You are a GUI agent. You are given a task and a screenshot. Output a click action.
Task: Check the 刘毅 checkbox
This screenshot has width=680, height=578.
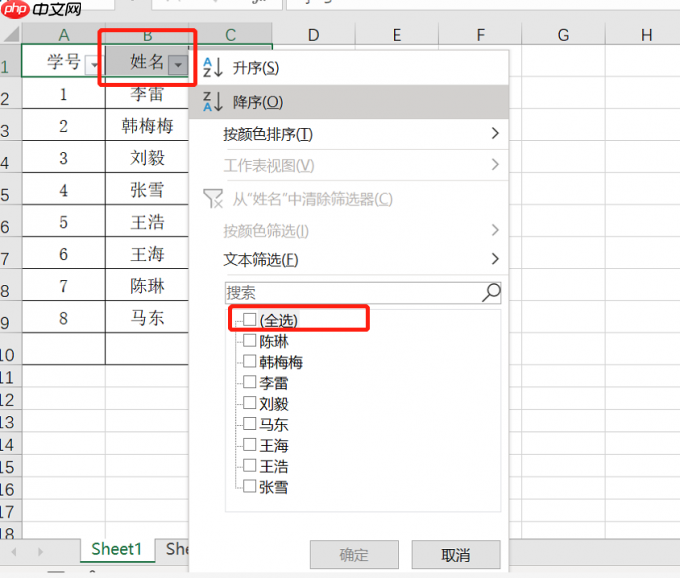coord(249,403)
